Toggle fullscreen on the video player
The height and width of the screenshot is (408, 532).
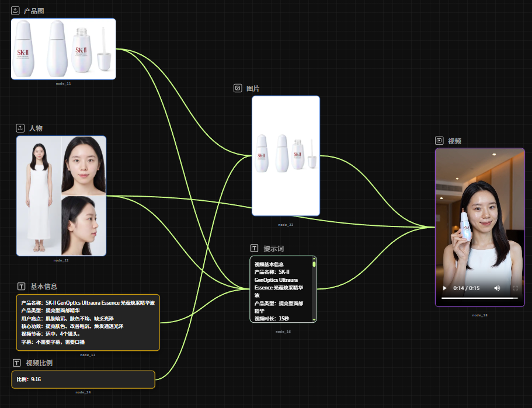point(516,288)
